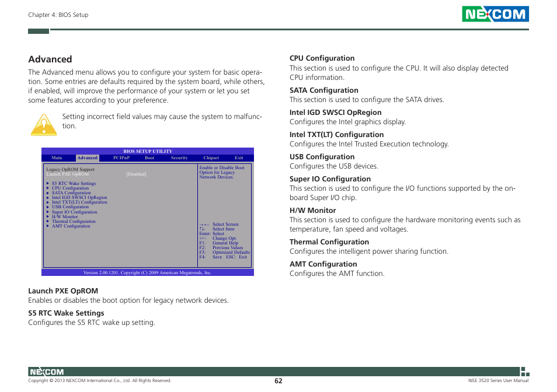Screen dimensions: 557x392
Task: Expand Intel TXT(LT) Configuration submenu arrow
Action: (x=48, y=202)
